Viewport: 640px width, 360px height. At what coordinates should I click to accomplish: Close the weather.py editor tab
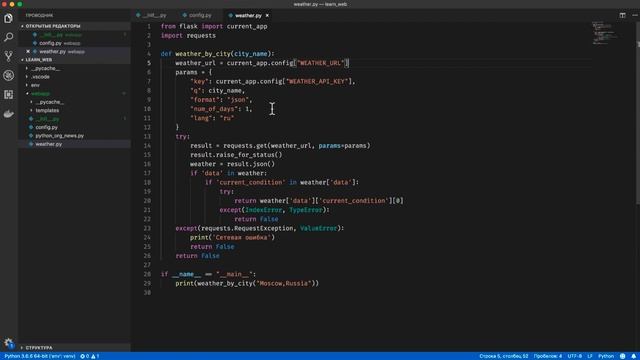pyautogui.click(x=267, y=16)
